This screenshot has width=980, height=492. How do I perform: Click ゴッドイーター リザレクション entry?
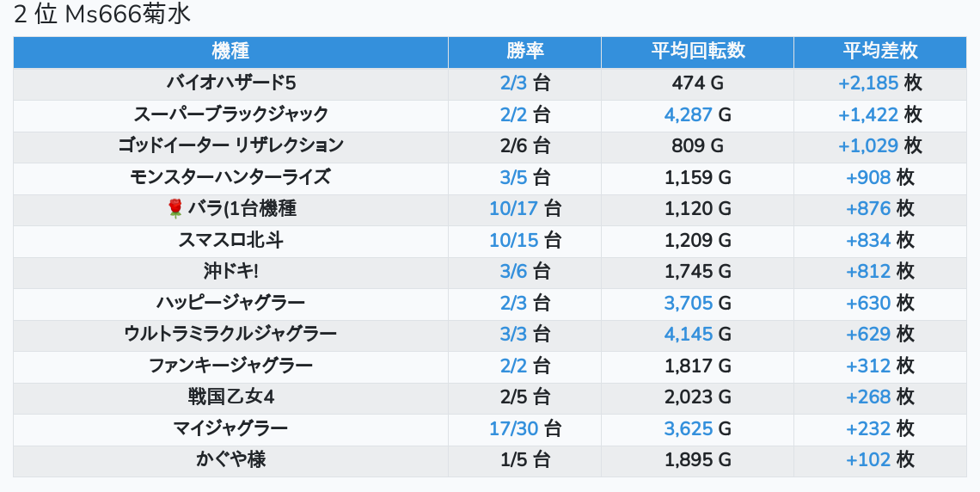click(x=230, y=145)
